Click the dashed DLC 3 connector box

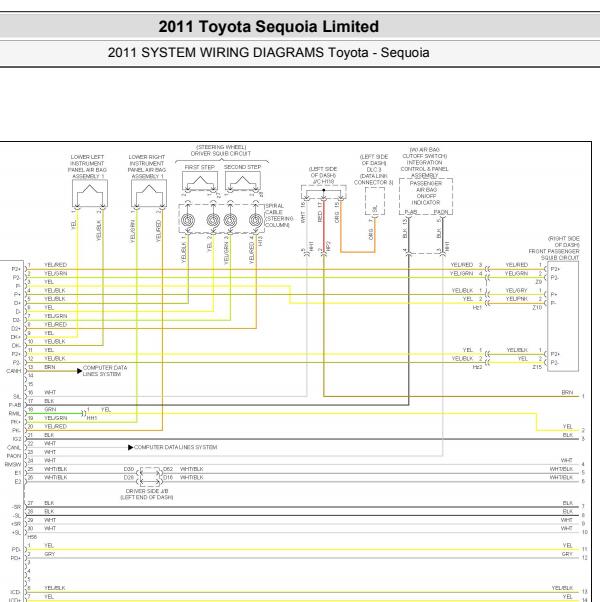tap(375, 201)
